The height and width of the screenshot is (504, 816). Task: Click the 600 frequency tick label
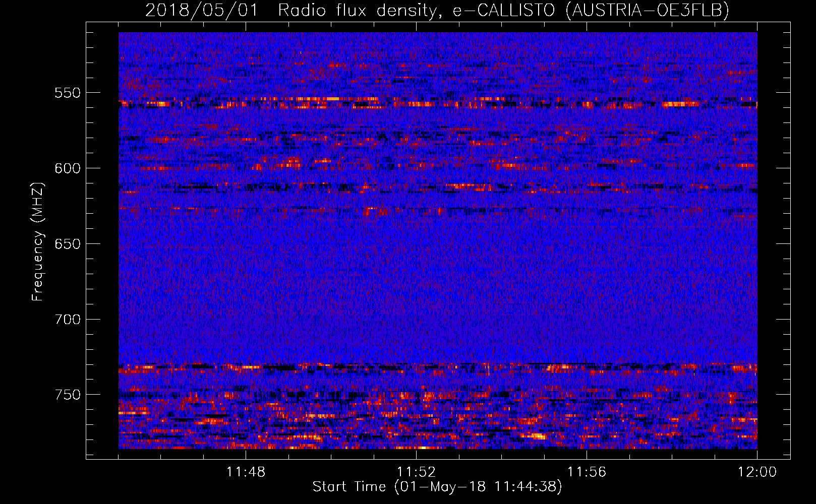(68, 168)
